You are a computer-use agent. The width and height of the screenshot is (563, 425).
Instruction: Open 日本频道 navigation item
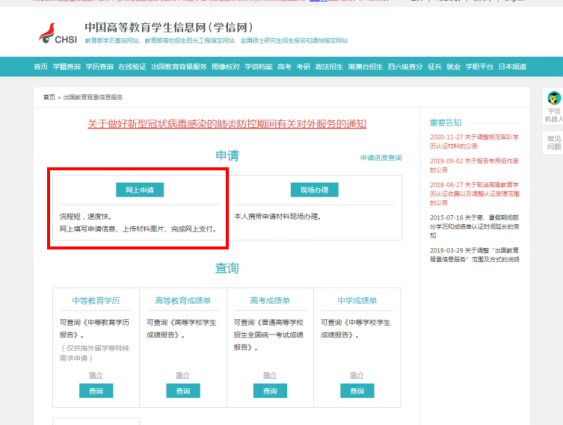[x=512, y=66]
